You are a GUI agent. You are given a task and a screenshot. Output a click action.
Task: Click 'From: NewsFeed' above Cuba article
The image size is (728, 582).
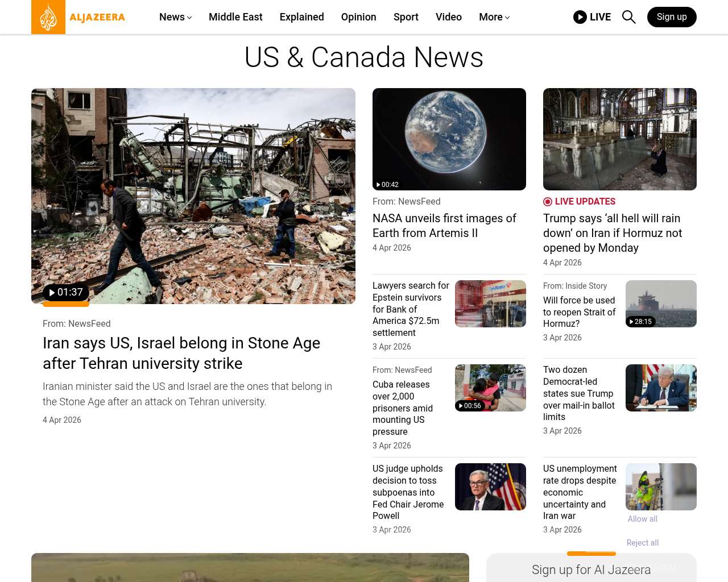click(x=402, y=370)
